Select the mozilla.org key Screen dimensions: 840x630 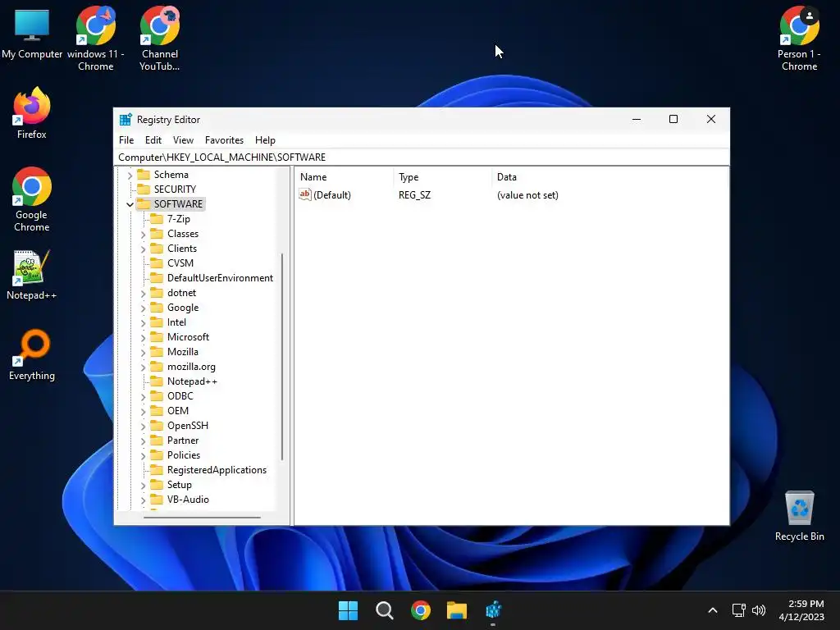click(191, 367)
